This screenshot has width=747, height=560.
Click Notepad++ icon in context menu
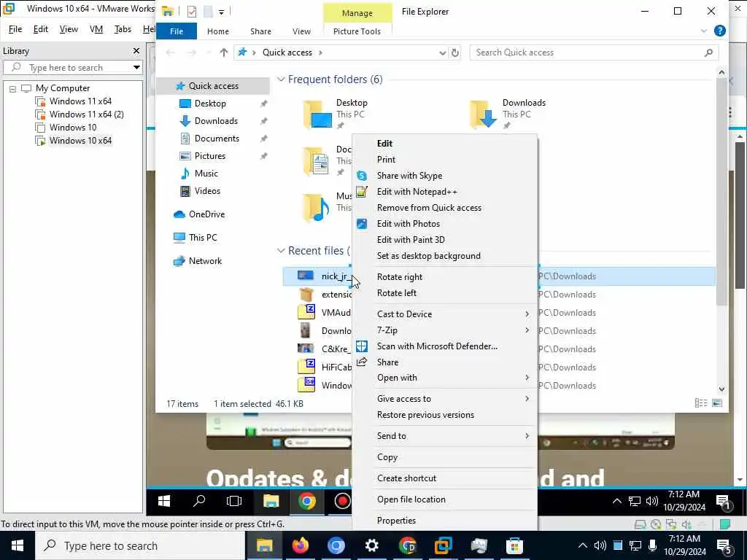362,192
